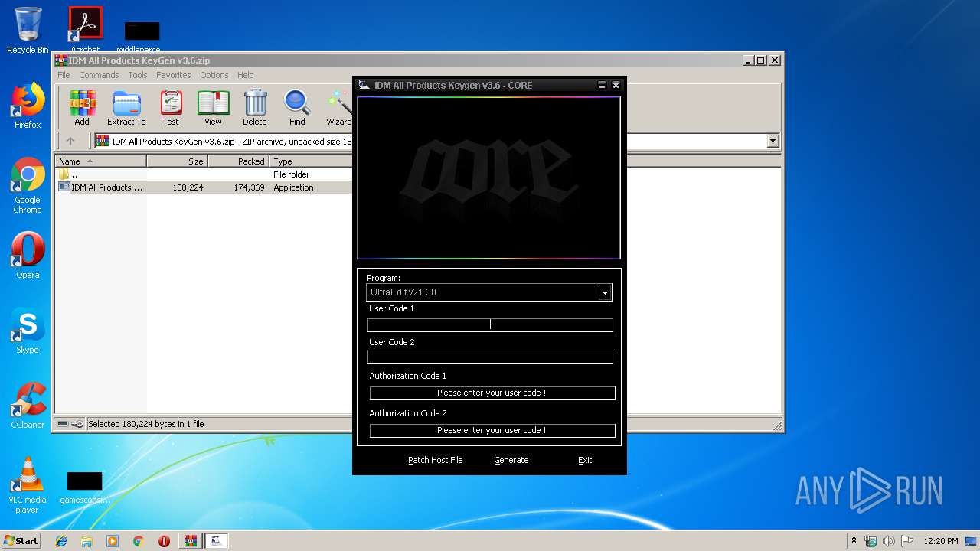The width and height of the screenshot is (980, 551).
Task: Open the File menu in WinRAR
Action: pos(64,75)
